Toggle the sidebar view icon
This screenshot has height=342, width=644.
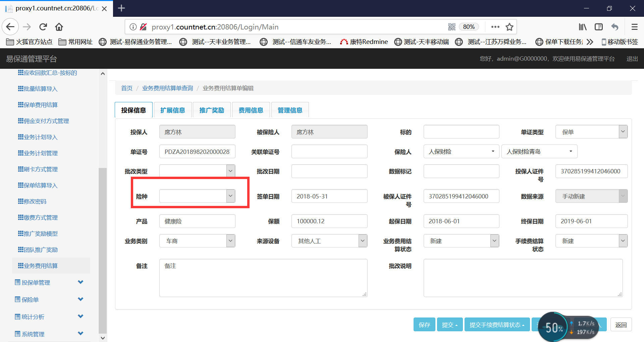click(599, 27)
